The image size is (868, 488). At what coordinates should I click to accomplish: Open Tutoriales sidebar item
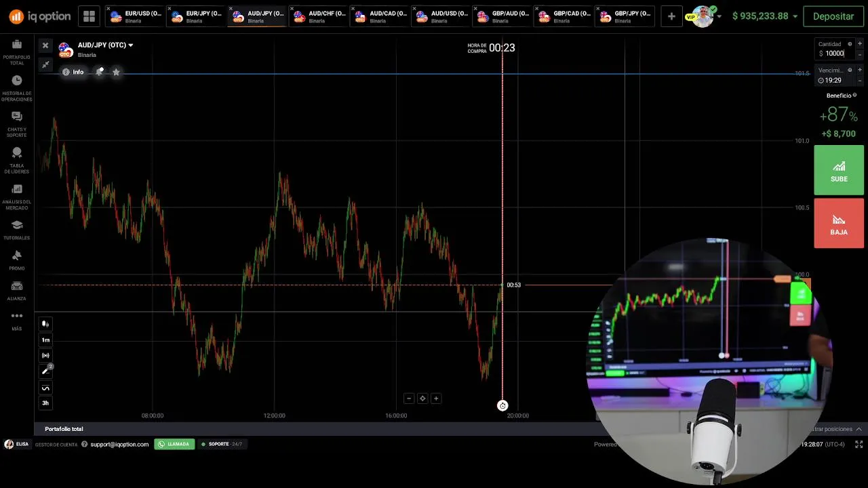click(17, 230)
